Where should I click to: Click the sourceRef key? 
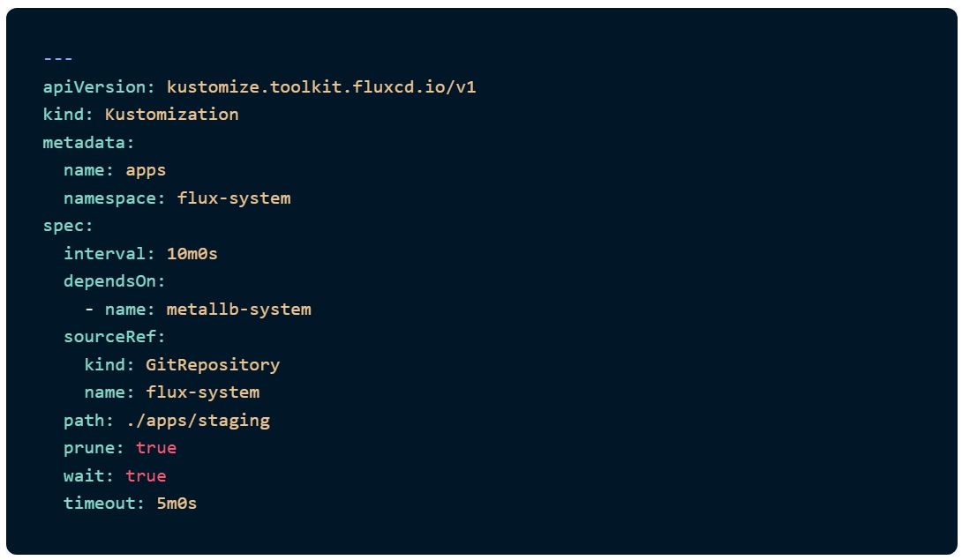[111, 337]
